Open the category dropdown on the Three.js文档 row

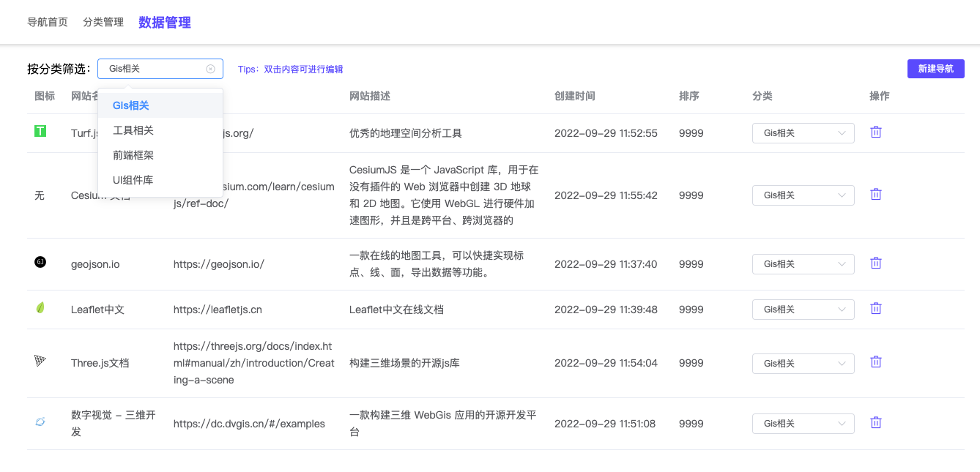pos(803,363)
